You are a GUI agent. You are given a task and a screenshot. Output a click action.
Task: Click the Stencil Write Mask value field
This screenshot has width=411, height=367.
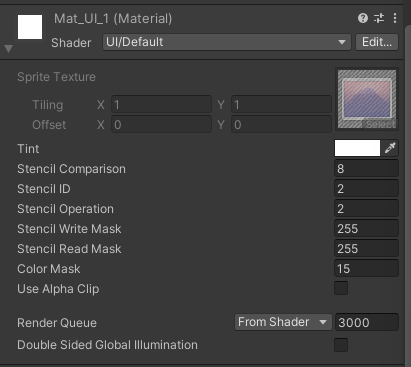tap(366, 228)
